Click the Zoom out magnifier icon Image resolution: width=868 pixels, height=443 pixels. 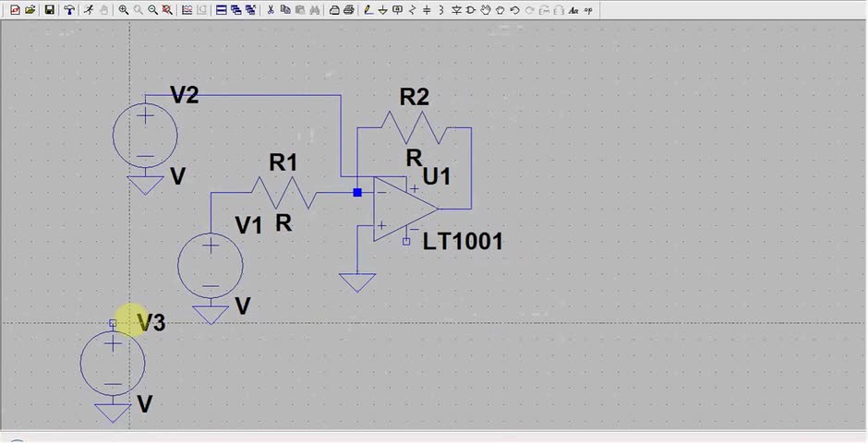[x=152, y=10]
